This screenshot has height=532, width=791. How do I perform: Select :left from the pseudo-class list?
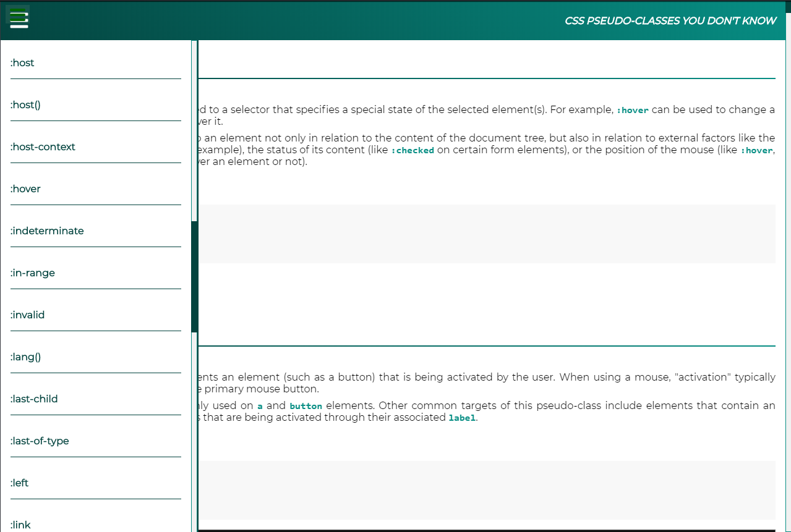19,483
